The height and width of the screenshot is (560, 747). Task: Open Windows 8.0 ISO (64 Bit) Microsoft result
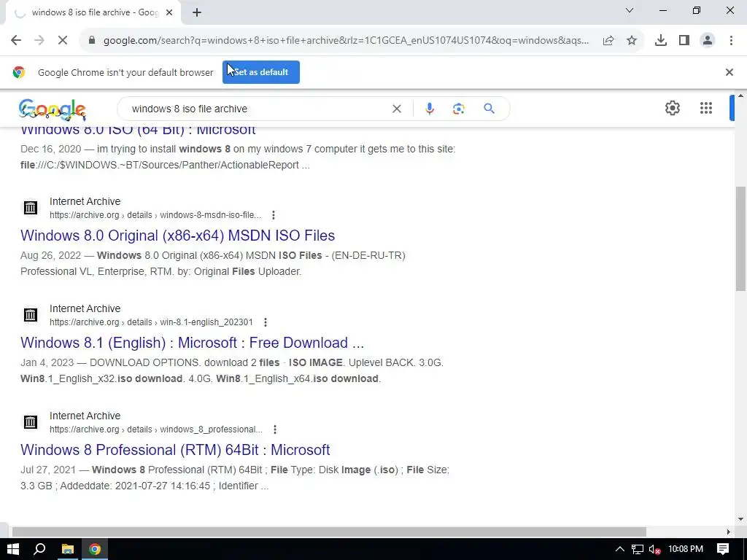coord(138,130)
